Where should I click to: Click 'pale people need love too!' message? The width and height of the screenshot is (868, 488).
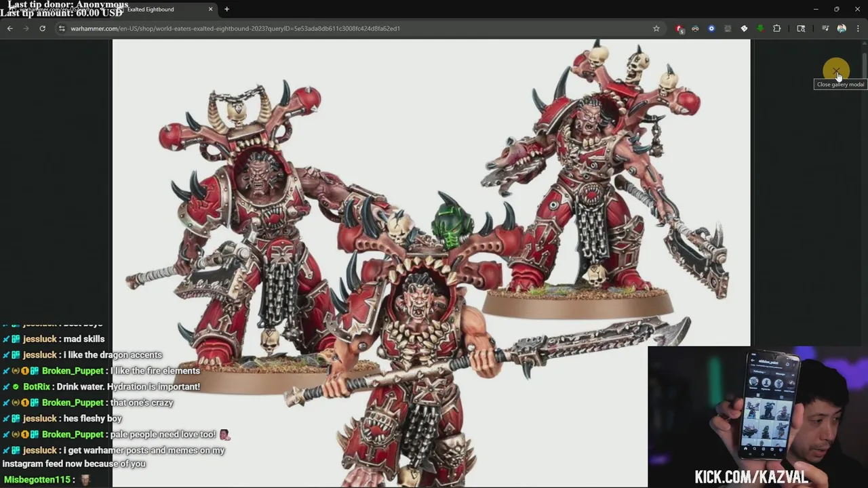coord(163,434)
